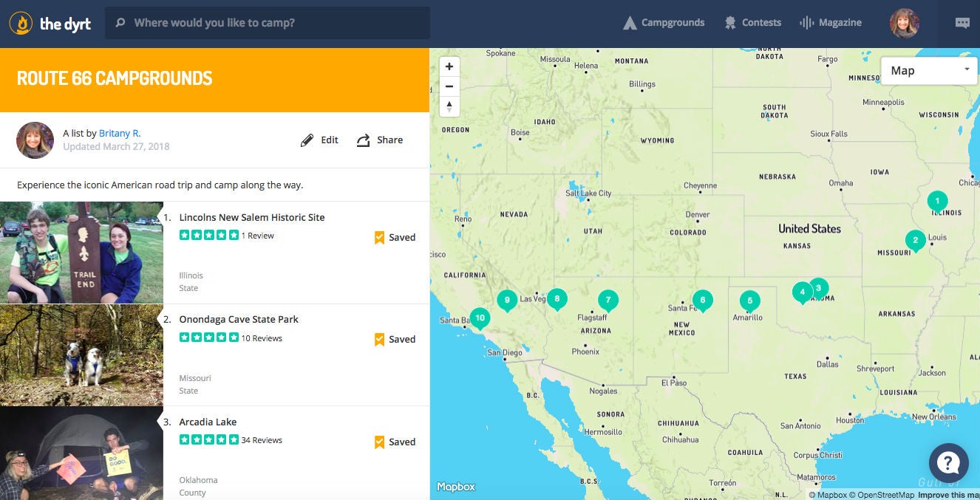980x500 pixels.
Task: Open Onondaga Cave State Park listing
Action: click(x=239, y=320)
